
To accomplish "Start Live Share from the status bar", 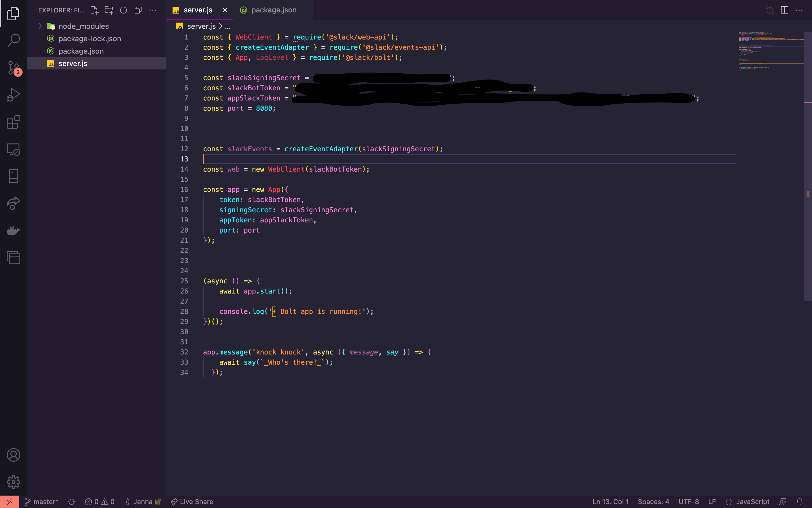I will pyautogui.click(x=192, y=502).
